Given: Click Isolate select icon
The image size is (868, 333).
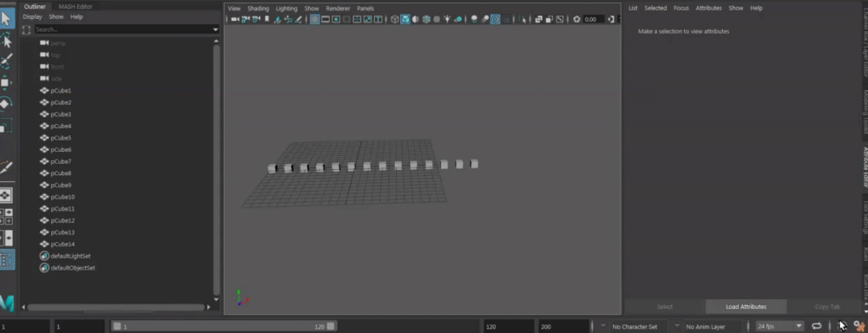Looking at the screenshot, I should 522,19.
